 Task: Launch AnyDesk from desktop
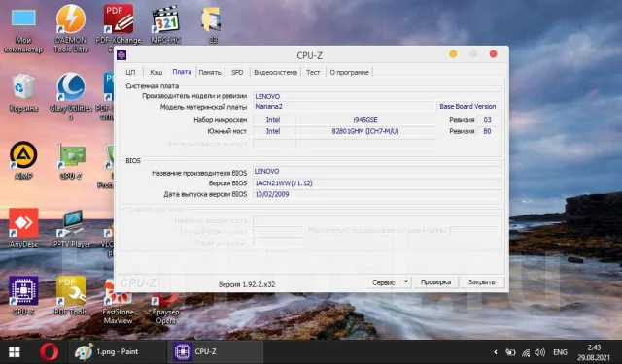[23, 228]
